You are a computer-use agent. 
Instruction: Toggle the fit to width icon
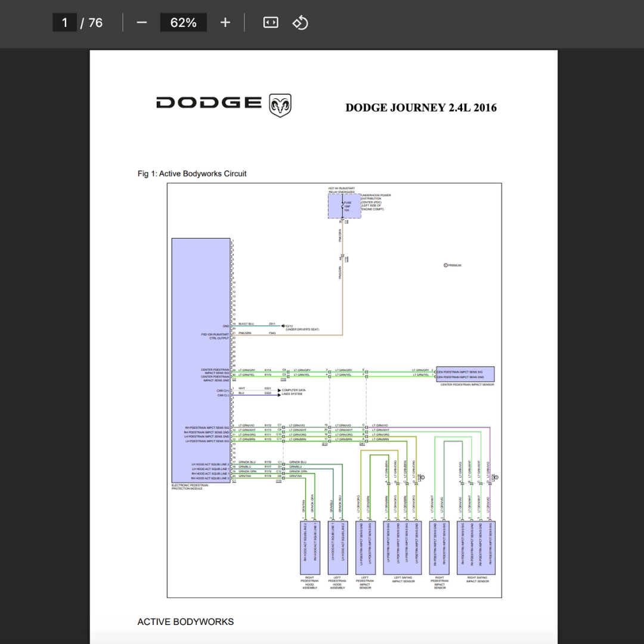point(271,23)
